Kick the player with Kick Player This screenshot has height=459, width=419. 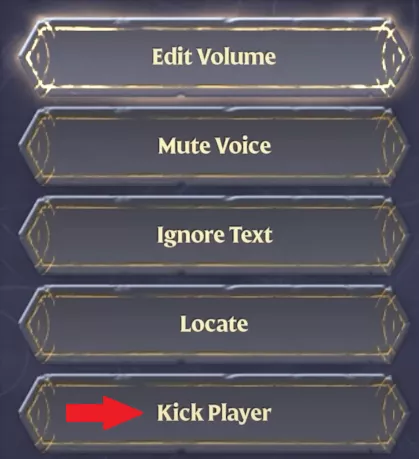click(x=213, y=413)
